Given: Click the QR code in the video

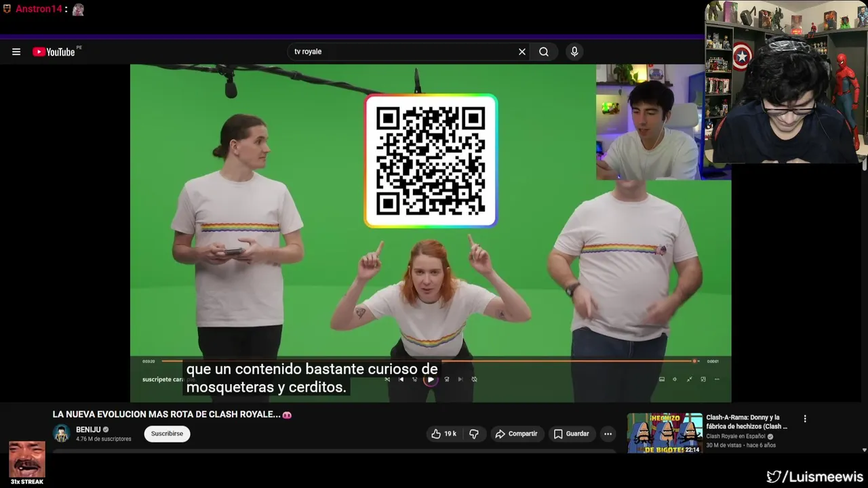Looking at the screenshot, I should click(x=431, y=161).
